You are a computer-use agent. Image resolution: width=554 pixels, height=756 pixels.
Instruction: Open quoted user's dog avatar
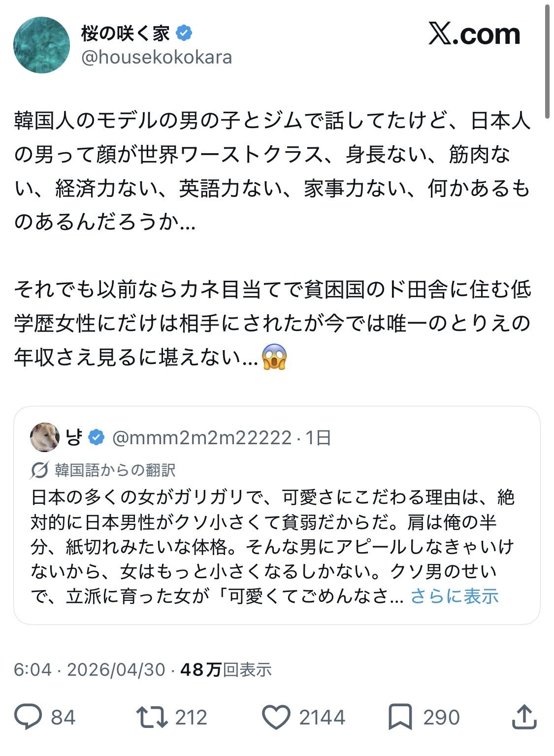[45, 437]
